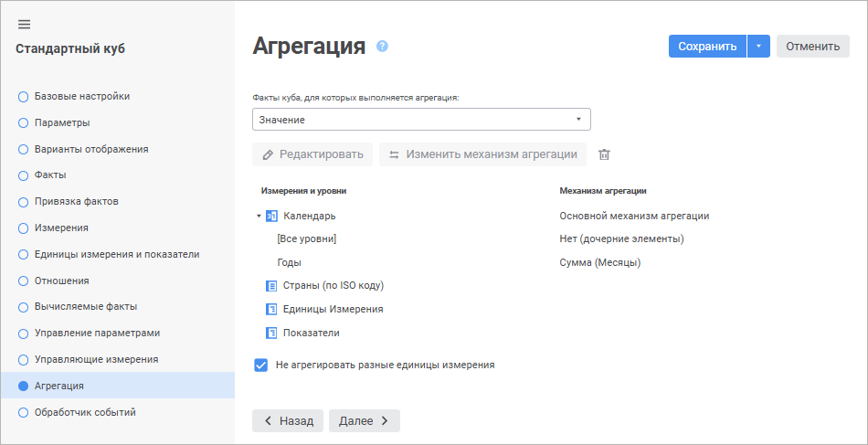
Task: Click the Показатели dimension icon
Action: pyautogui.click(x=271, y=334)
